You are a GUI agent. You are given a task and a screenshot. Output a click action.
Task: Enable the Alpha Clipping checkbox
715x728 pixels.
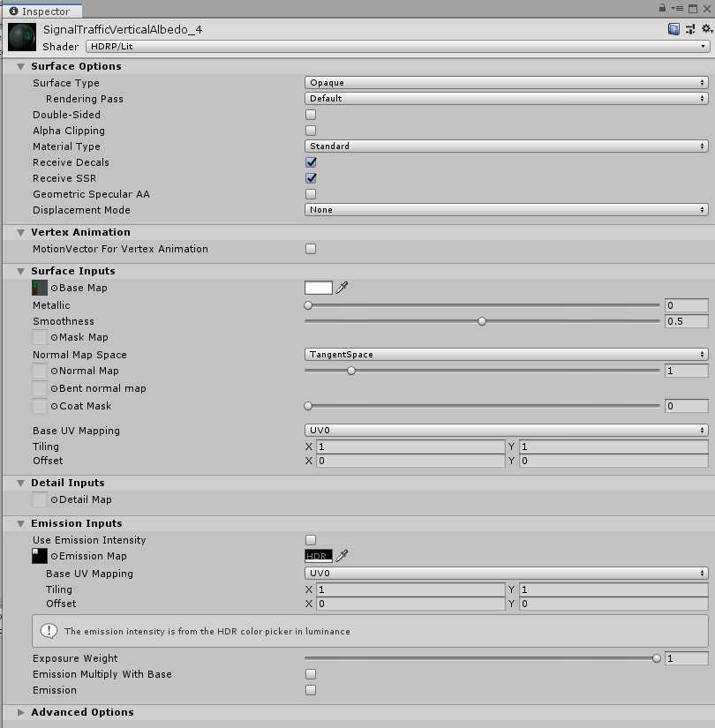311,131
